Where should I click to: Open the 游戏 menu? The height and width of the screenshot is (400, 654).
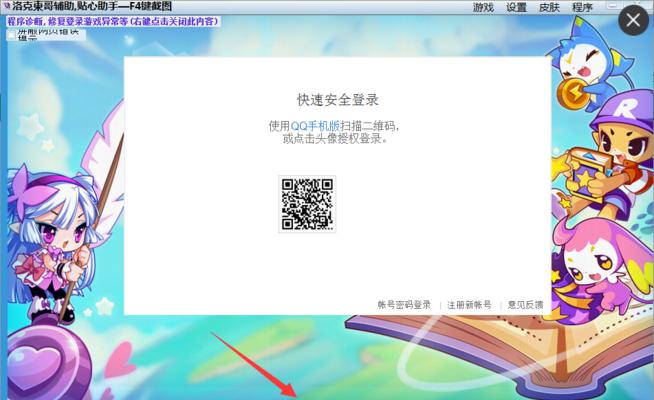483,7
